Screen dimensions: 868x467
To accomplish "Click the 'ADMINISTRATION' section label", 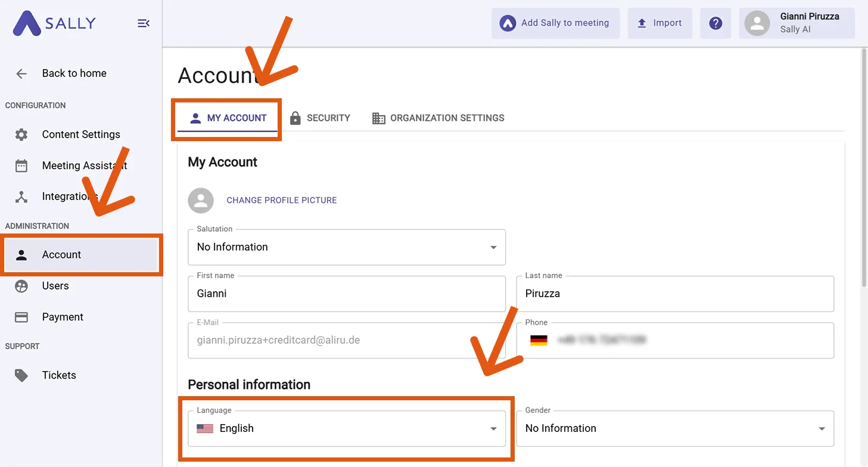I will pos(37,226).
